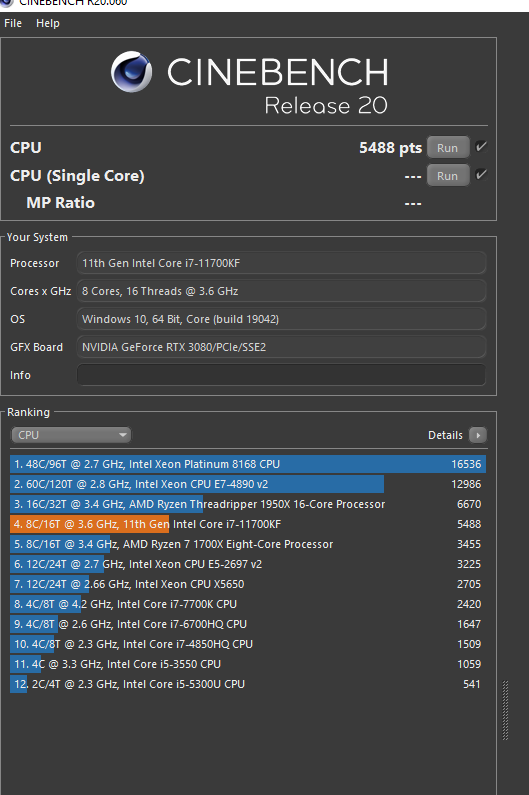Run the CPU Single Core benchmark

tap(447, 175)
